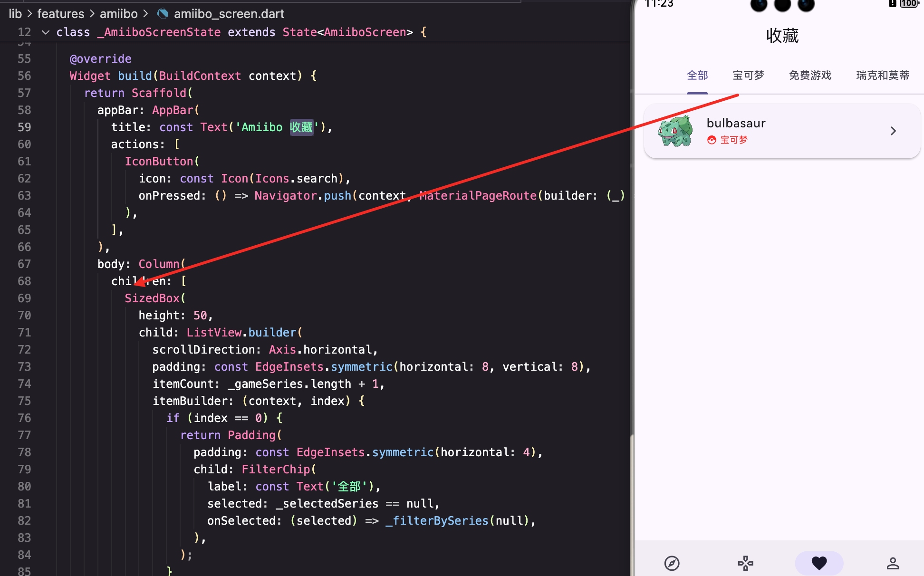
Task: Click the features breadcrumb segment
Action: tap(60, 14)
